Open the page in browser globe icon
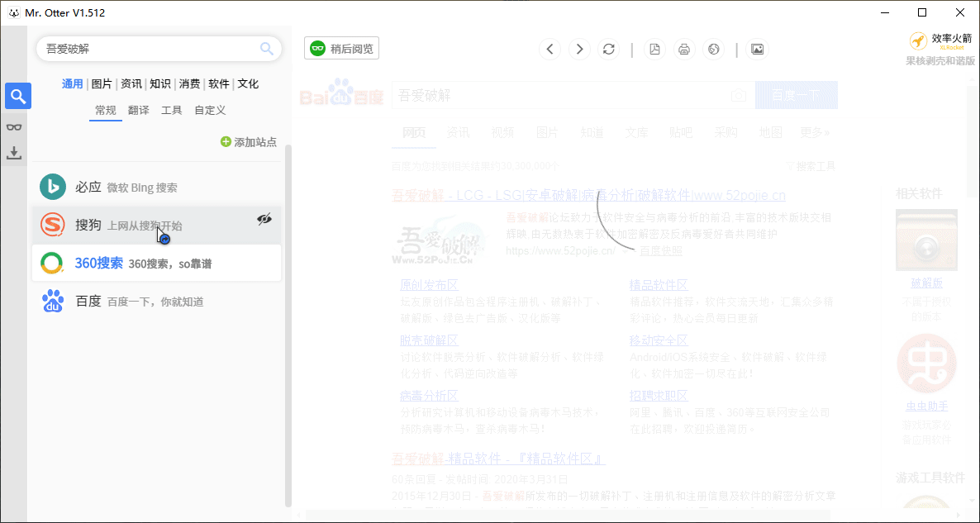This screenshot has height=523, width=980. click(714, 49)
